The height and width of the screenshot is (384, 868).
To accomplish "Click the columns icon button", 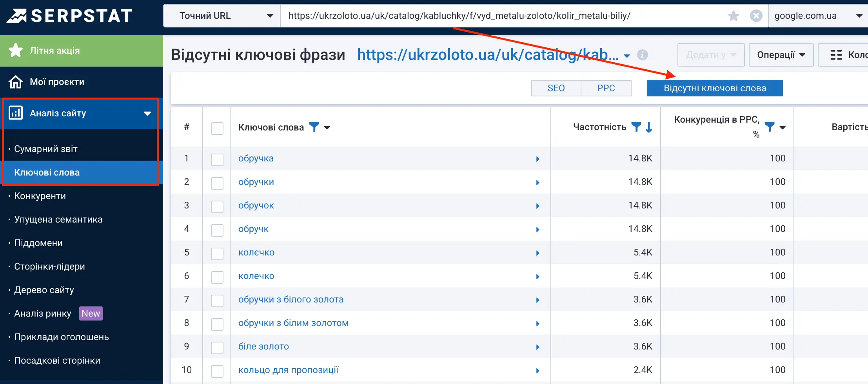I will [x=836, y=55].
